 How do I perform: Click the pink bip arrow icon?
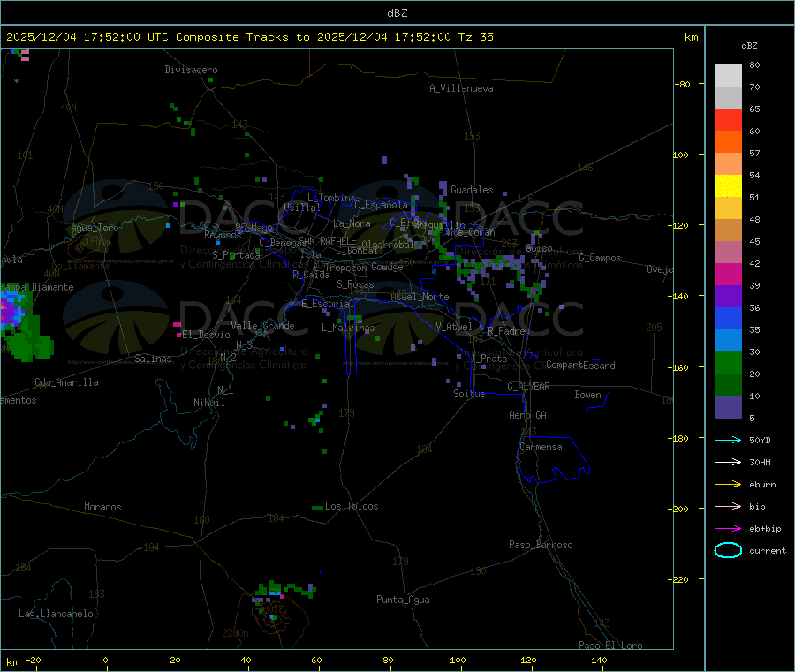(x=728, y=506)
